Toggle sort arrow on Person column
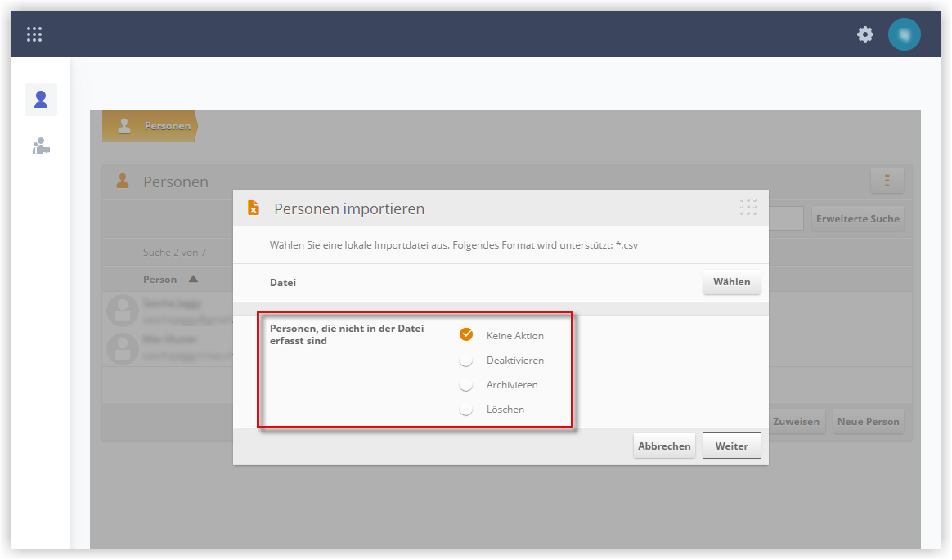952x560 pixels. click(193, 279)
